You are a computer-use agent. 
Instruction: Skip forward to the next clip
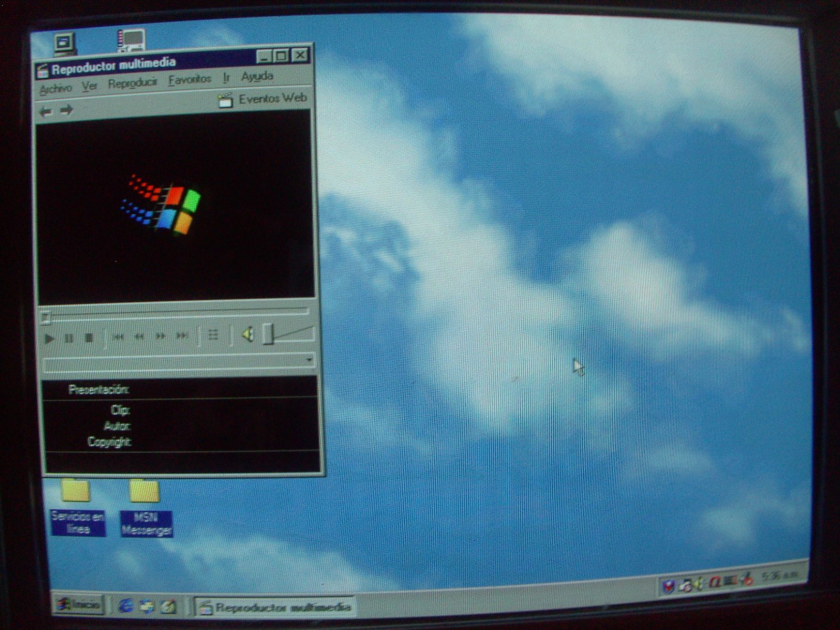click(x=182, y=335)
